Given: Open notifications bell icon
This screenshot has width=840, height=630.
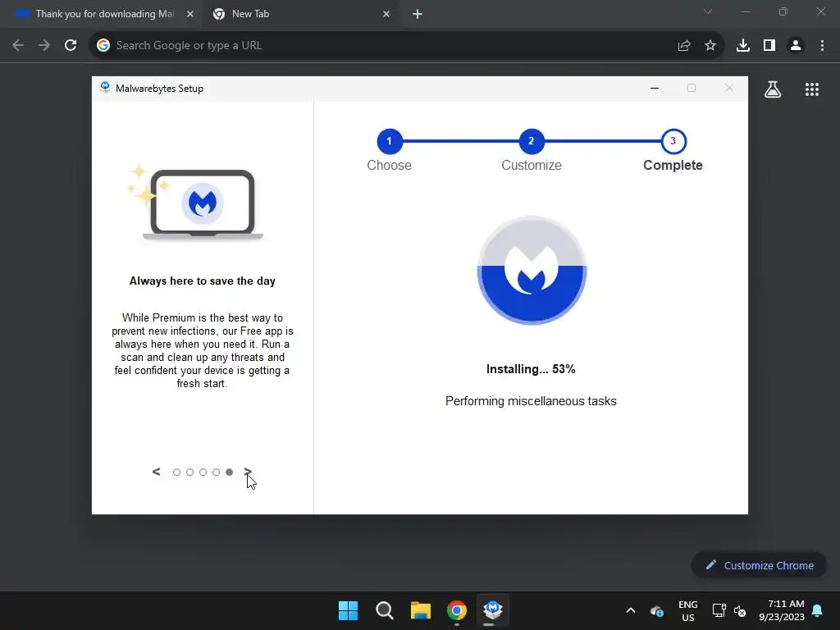Looking at the screenshot, I should [818, 610].
